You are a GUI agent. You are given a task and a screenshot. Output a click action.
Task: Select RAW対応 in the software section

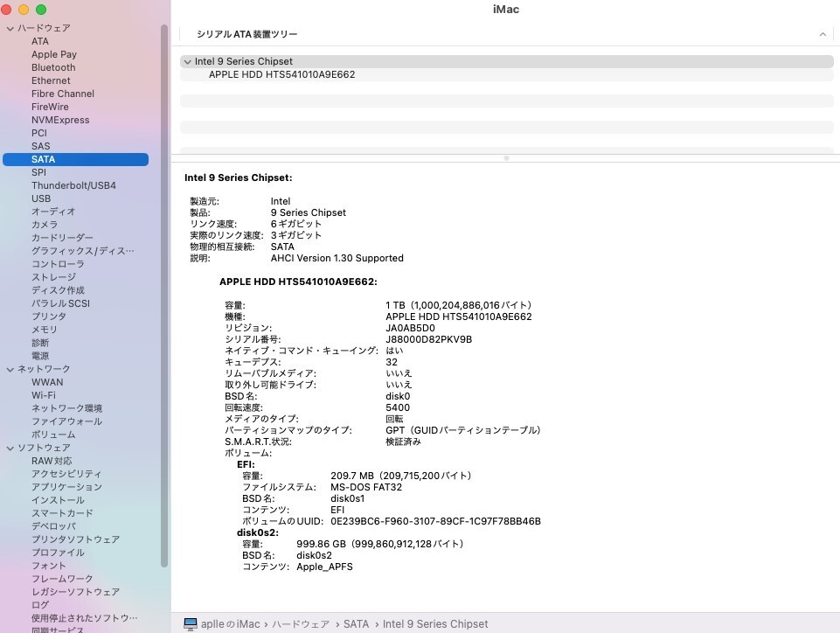[x=52, y=461]
